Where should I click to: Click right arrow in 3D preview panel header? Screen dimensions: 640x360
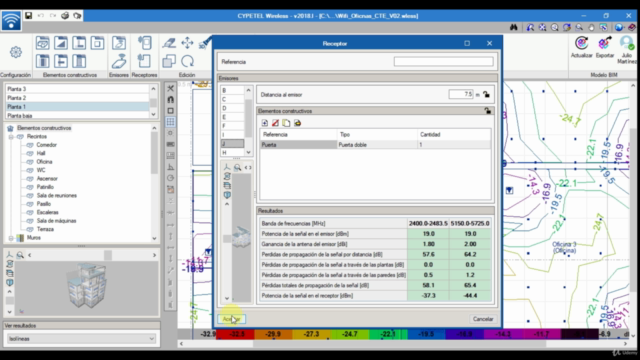click(x=154, y=255)
